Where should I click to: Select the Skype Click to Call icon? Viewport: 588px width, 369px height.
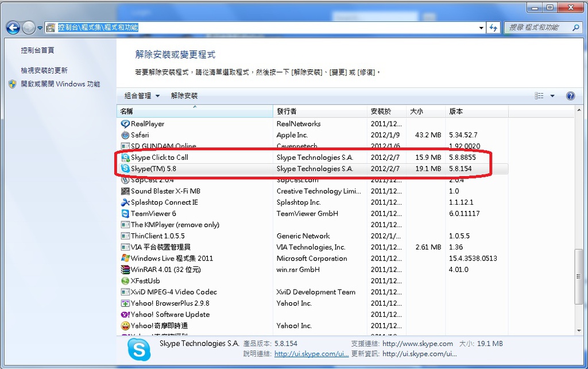[x=125, y=157]
